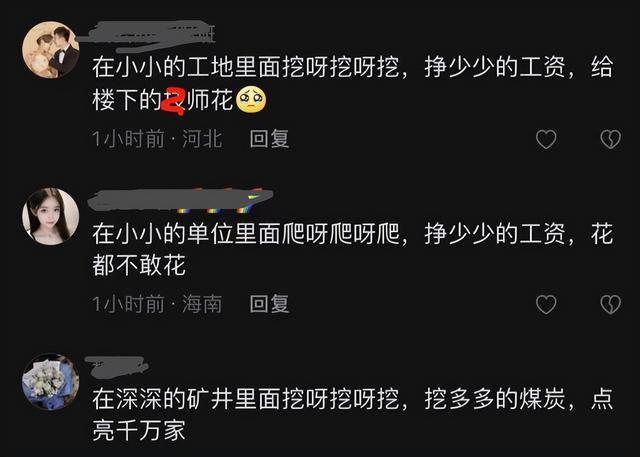Open the wedding couple avatar profile
The width and height of the screenshot is (640, 457).
tap(51, 50)
